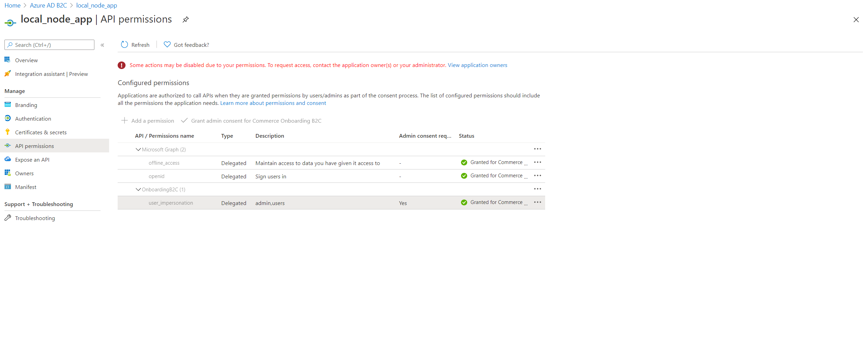Open offline_access permission
The height and width of the screenshot is (341, 868).
[x=164, y=163]
